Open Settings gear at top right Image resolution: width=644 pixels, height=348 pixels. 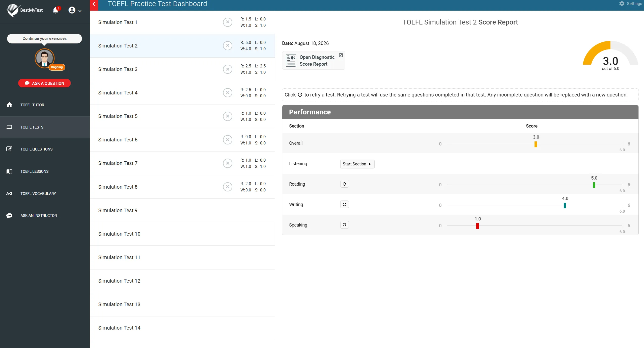pyautogui.click(x=631, y=4)
